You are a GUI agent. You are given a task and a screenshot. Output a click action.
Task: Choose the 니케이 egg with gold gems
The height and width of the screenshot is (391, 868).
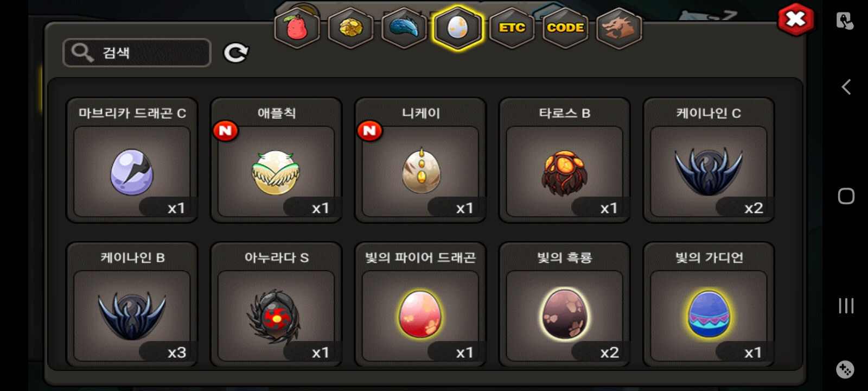pyautogui.click(x=420, y=160)
